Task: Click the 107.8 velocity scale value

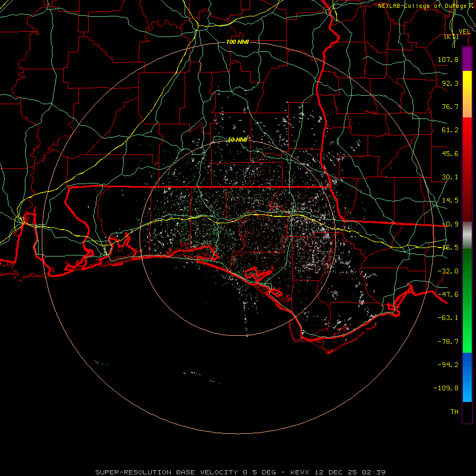Action: pyautogui.click(x=448, y=59)
